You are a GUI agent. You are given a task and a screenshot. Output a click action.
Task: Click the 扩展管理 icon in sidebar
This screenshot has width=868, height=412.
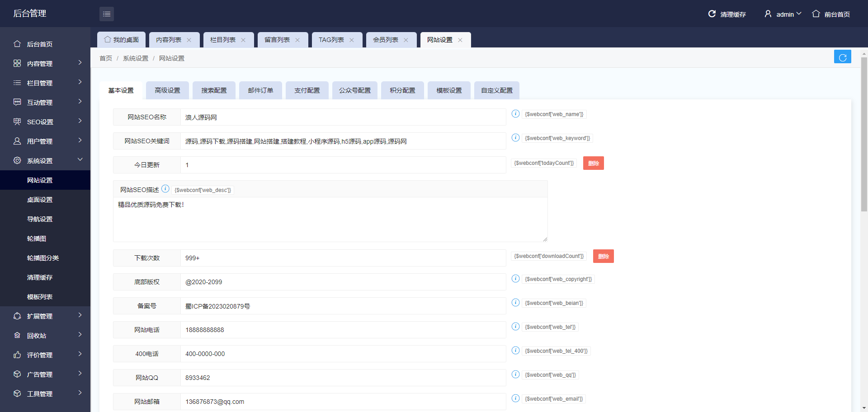[17, 316]
